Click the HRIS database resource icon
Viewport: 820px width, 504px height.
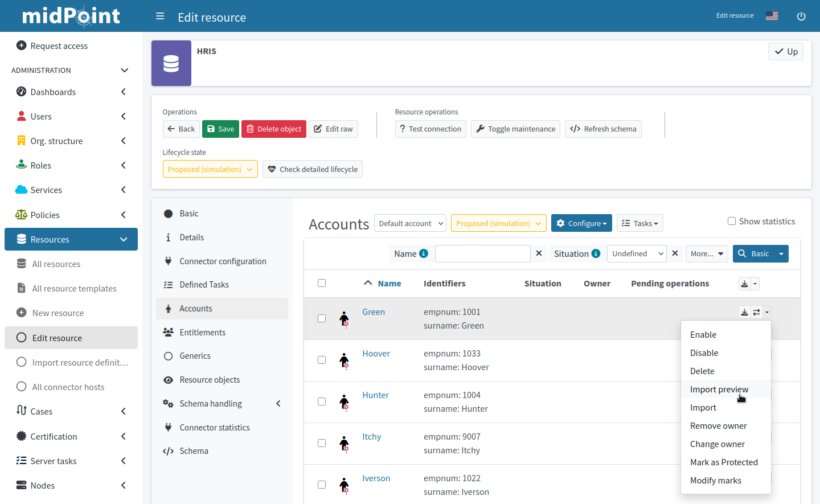[x=171, y=63]
